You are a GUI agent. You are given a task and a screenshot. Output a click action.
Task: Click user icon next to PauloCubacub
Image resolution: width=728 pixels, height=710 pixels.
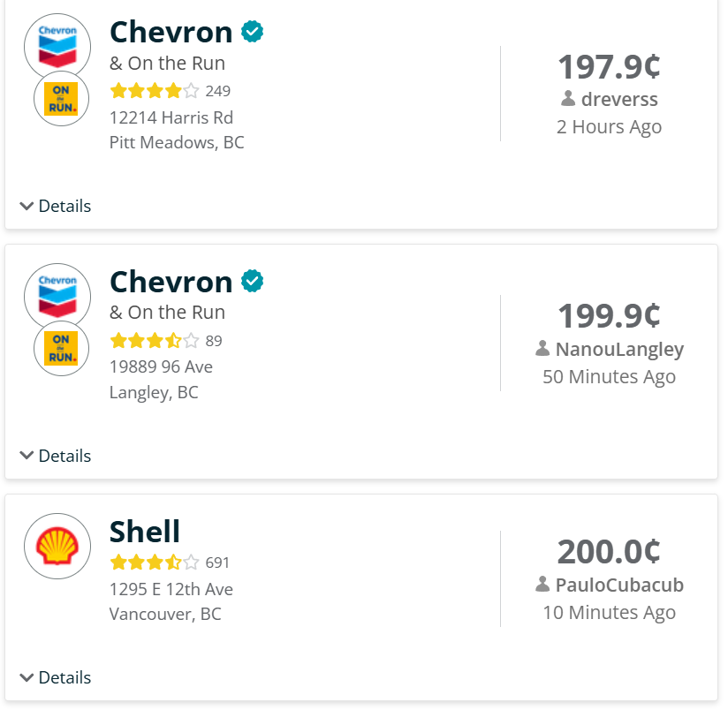pos(542,585)
